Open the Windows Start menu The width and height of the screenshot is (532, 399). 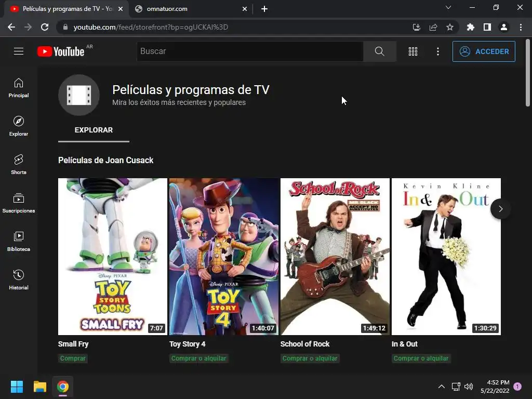(17, 387)
